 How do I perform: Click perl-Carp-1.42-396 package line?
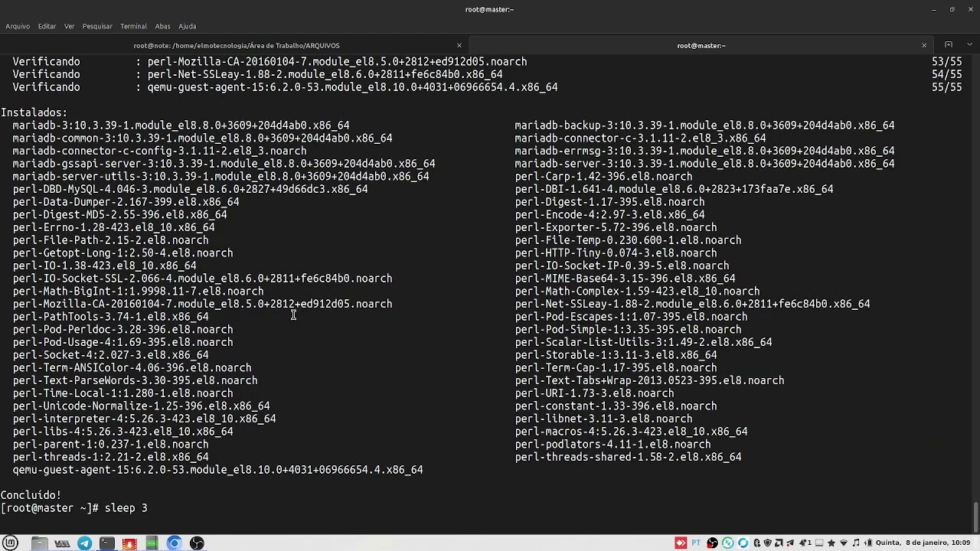(x=603, y=177)
